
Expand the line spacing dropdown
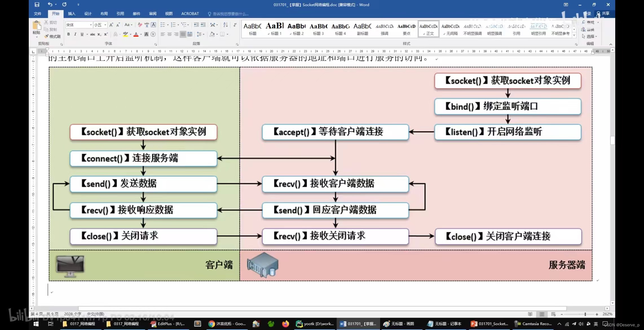pyautogui.click(x=203, y=34)
